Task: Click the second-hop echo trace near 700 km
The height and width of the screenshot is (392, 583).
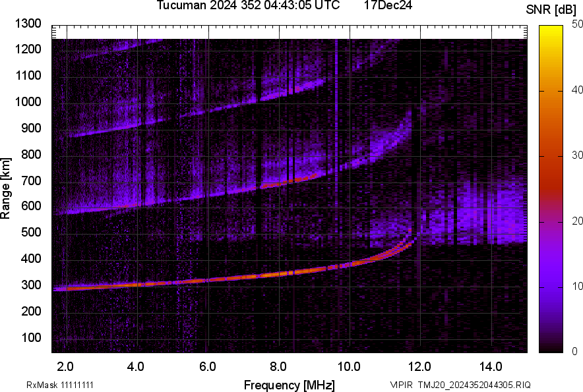Action: point(279,184)
